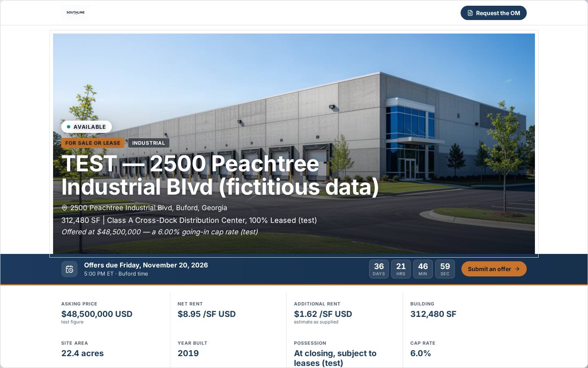Click the SITE AREA label

pos(75,343)
